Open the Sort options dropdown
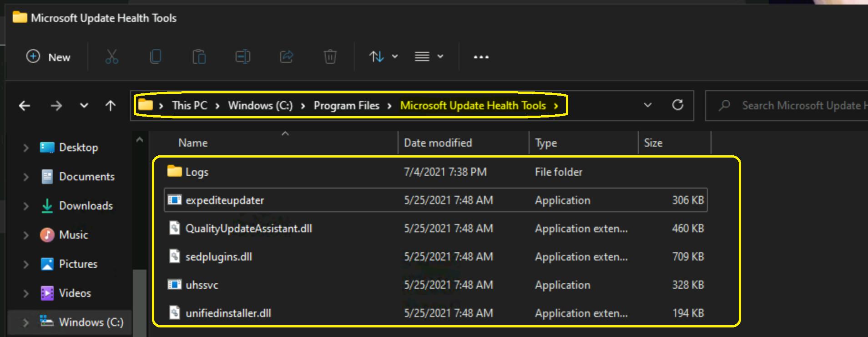 383,57
